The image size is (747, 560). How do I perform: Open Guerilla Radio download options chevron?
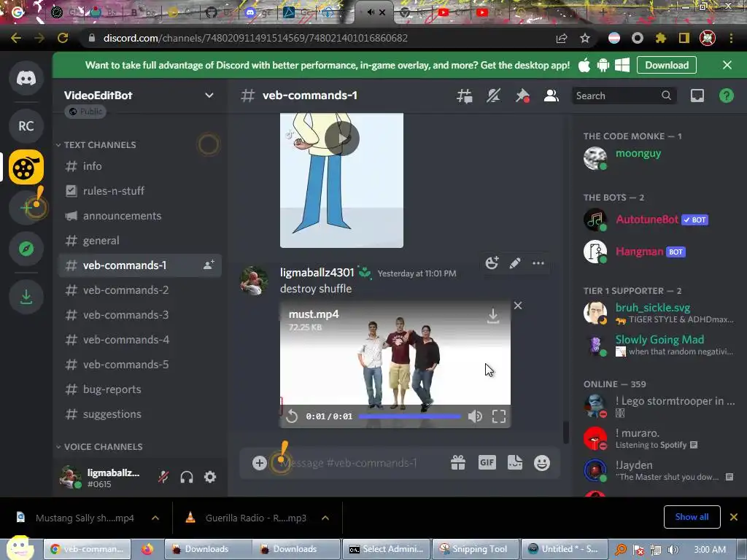[x=325, y=518]
